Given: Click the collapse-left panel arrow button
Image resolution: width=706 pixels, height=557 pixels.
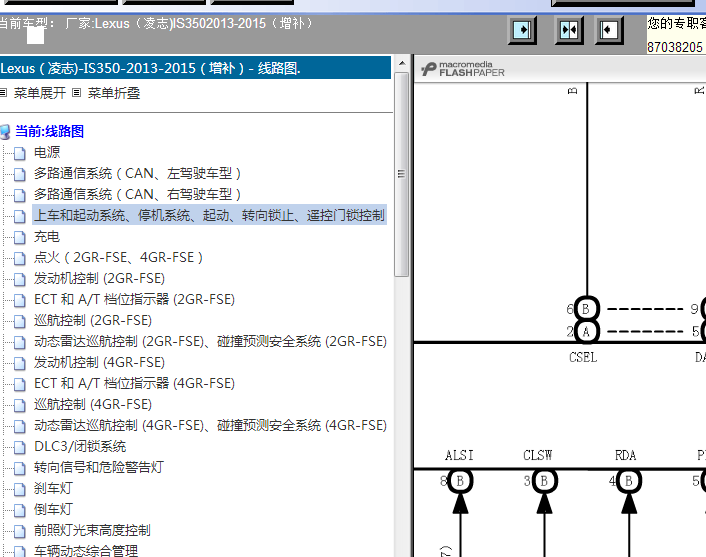Looking at the screenshot, I should point(609,30).
